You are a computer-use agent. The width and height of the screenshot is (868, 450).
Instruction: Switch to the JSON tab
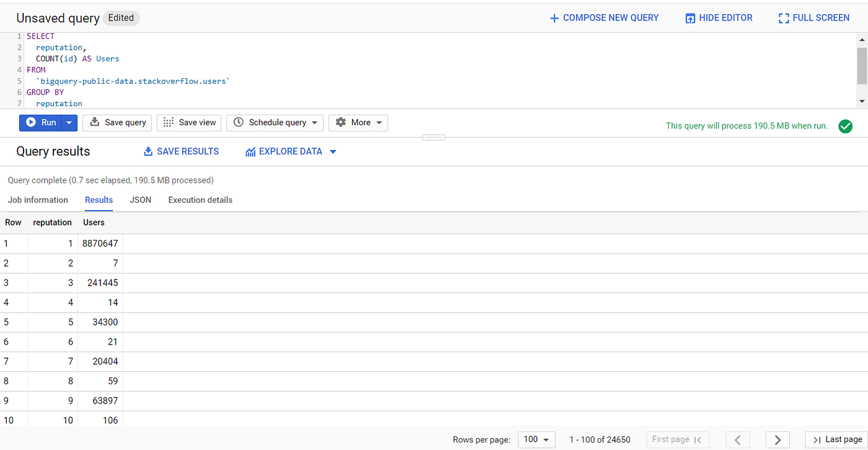140,200
